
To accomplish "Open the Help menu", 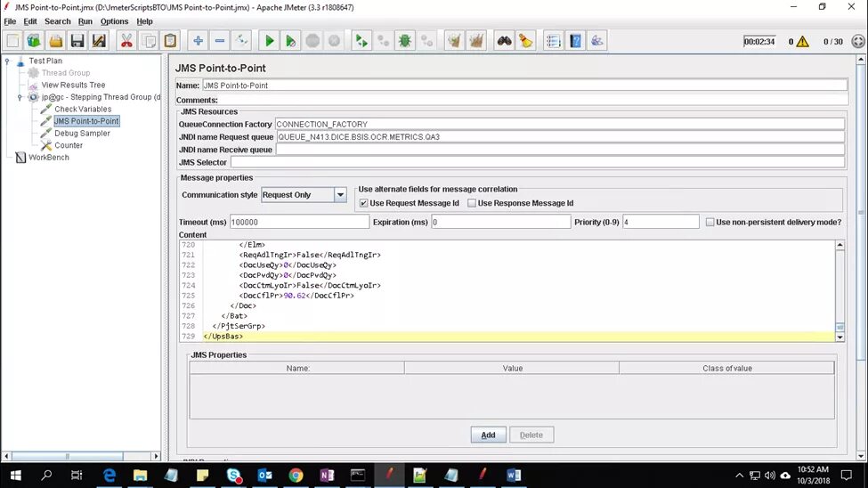I will click(x=144, y=21).
